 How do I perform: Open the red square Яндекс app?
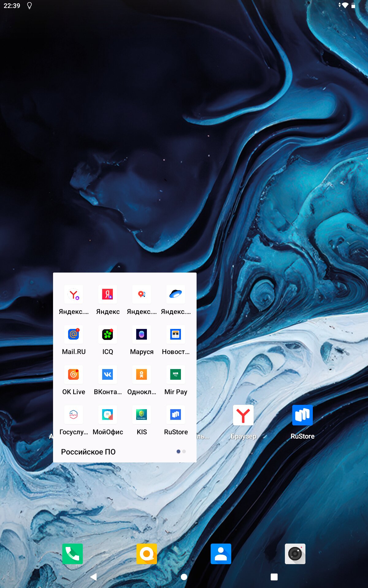pyautogui.click(x=108, y=294)
